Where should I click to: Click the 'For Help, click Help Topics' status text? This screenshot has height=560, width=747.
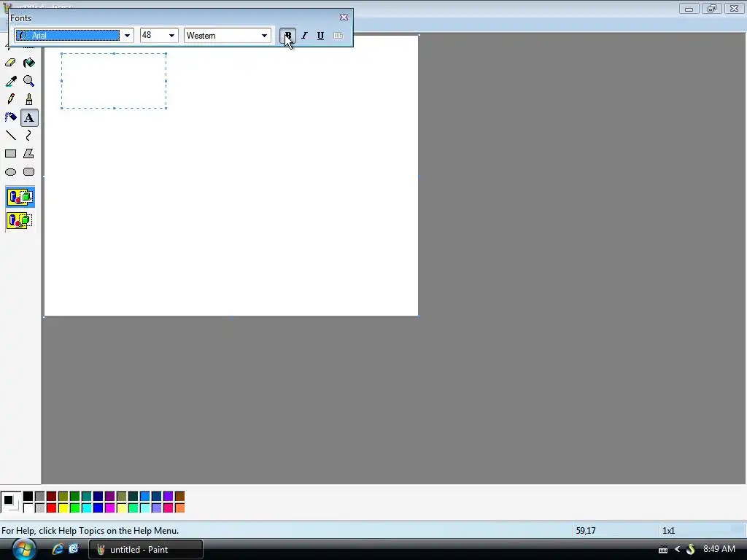pyautogui.click(x=90, y=531)
